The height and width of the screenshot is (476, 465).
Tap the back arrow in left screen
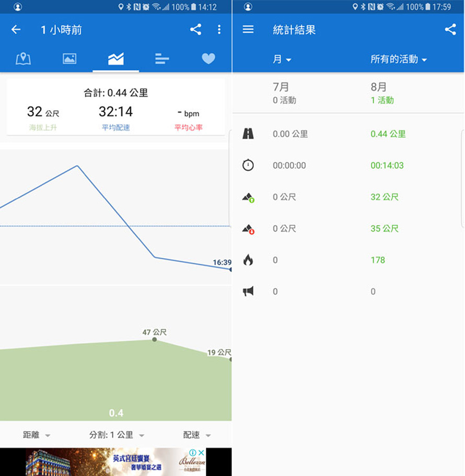pyautogui.click(x=16, y=30)
